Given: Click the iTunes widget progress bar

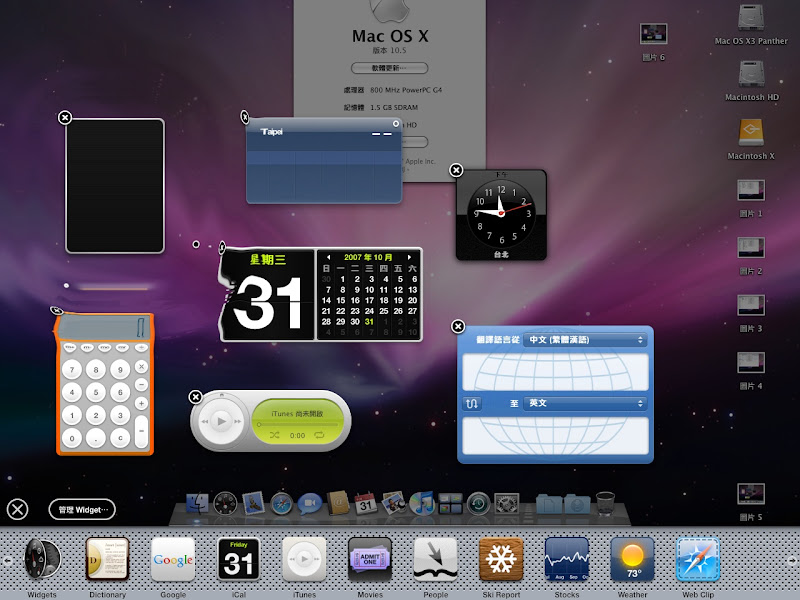Looking at the screenshot, I should click(297, 424).
